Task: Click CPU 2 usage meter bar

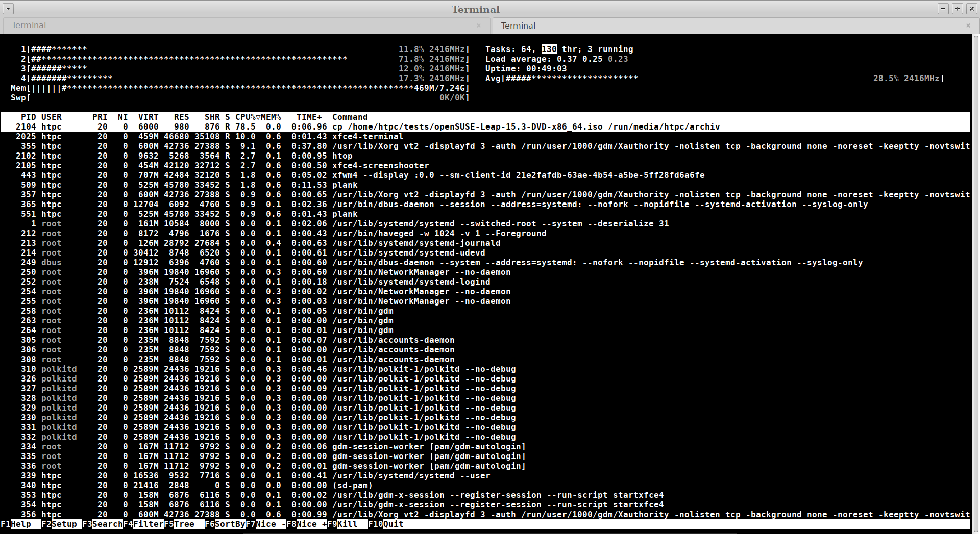Action: point(245,59)
